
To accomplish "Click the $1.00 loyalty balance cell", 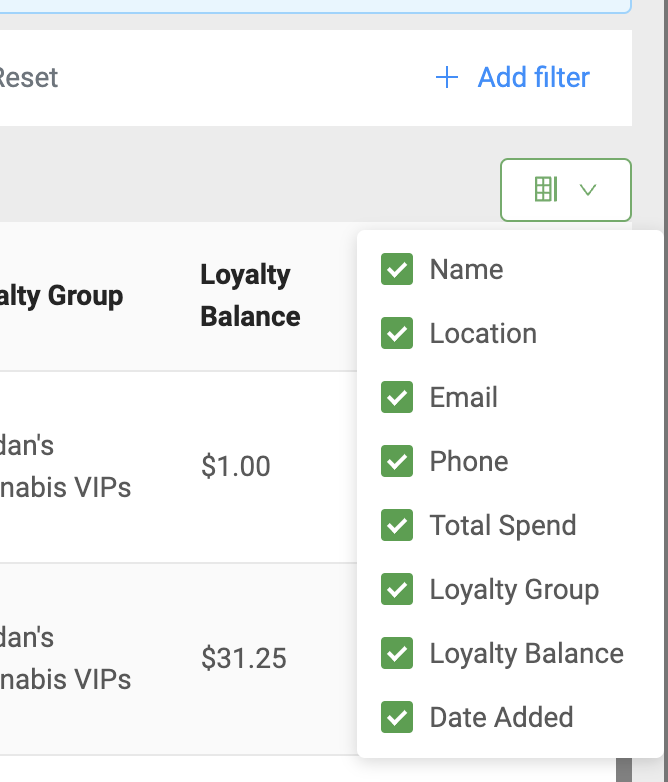I will pos(236,467).
